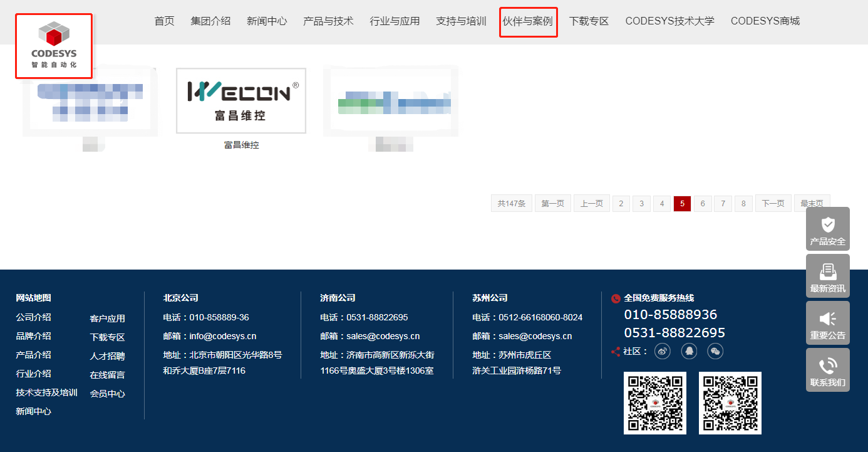Open 人才招聘 footer link
868x452 pixels.
point(107,356)
